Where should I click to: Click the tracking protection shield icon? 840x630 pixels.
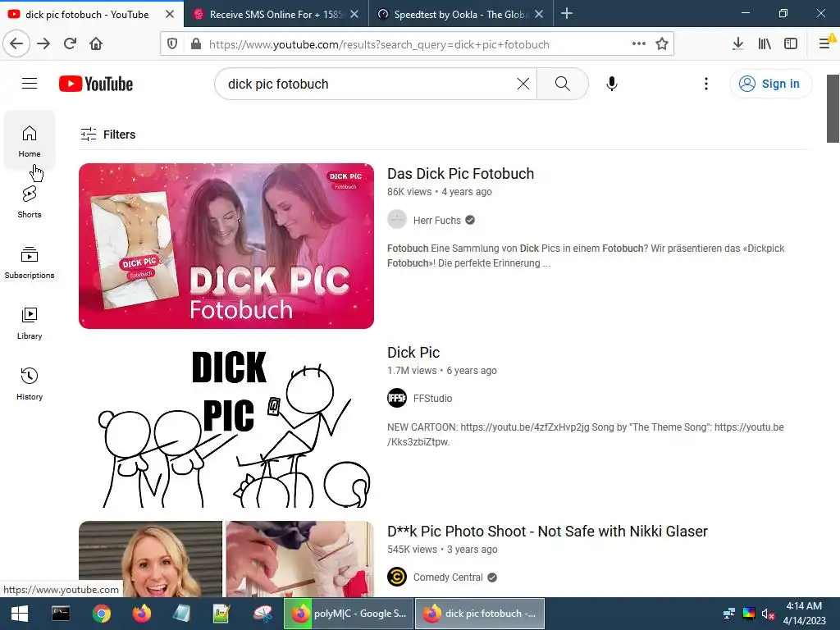point(172,44)
